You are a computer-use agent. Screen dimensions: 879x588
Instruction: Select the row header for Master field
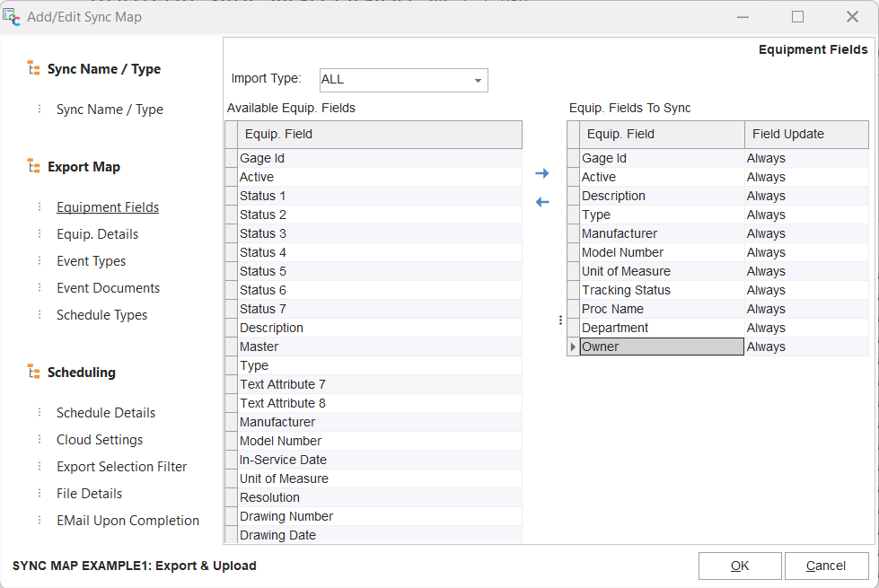click(231, 347)
